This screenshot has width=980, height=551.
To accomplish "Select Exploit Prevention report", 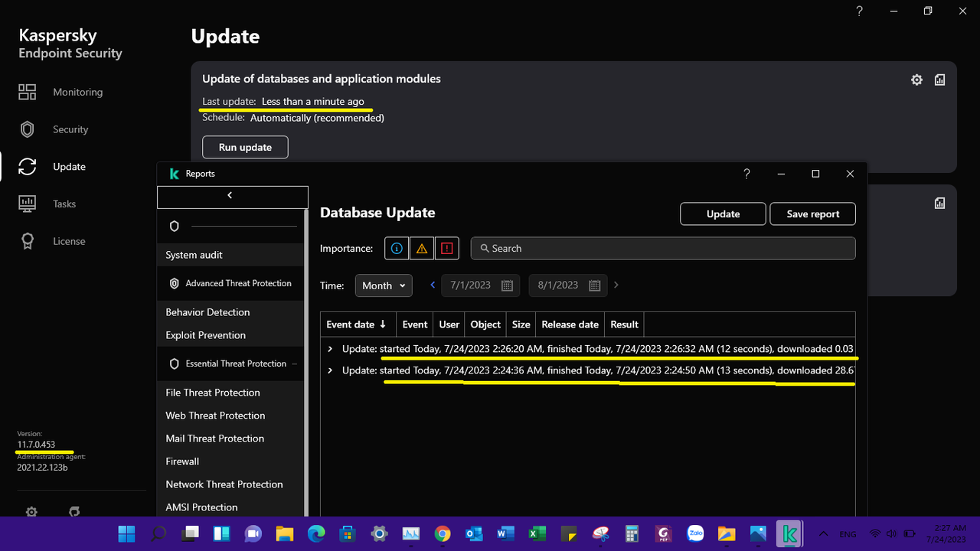I will [x=230, y=335].
